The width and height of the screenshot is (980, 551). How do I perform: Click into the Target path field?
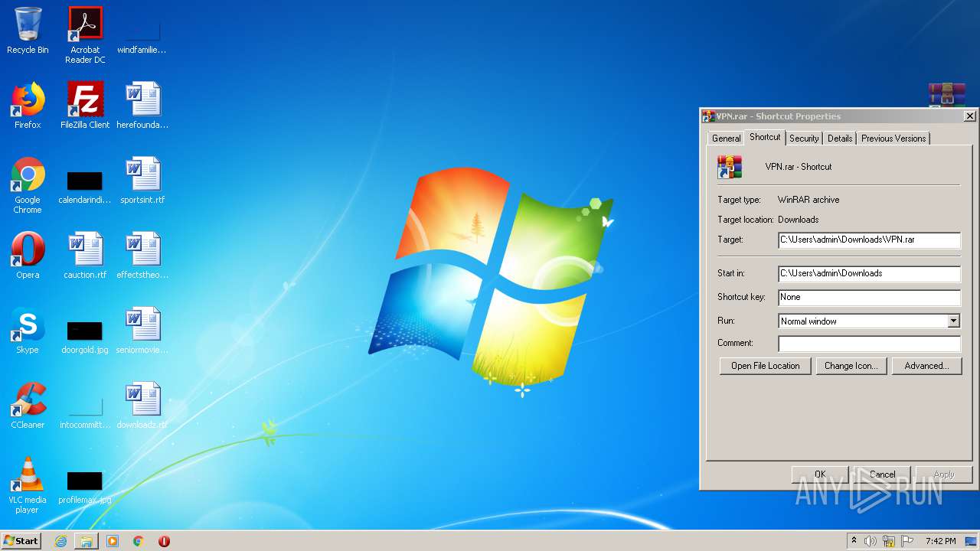pyautogui.click(x=869, y=240)
